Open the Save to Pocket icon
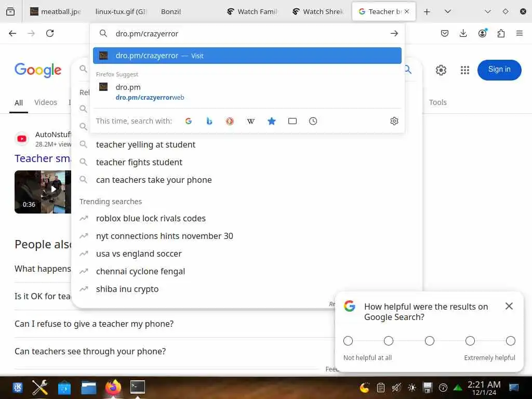Image resolution: width=532 pixels, height=399 pixels. pos(445,33)
